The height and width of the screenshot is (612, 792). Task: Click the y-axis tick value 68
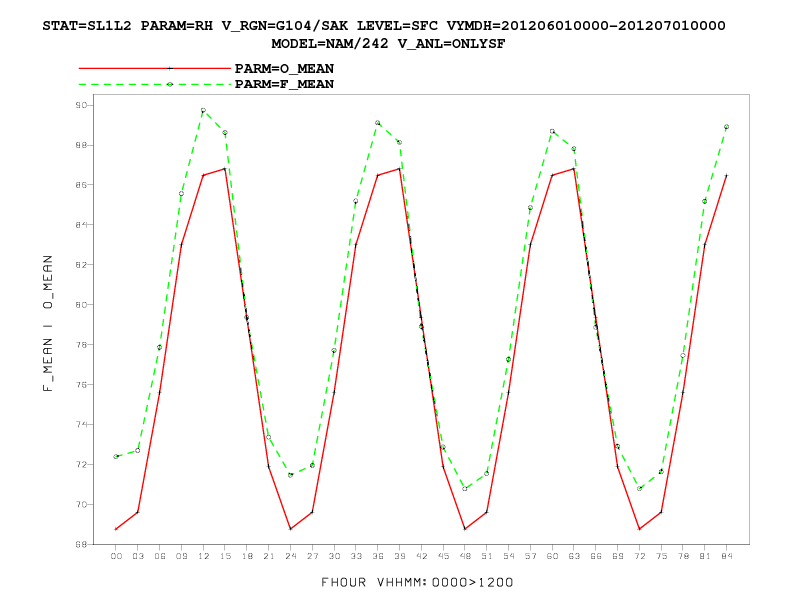(x=81, y=544)
